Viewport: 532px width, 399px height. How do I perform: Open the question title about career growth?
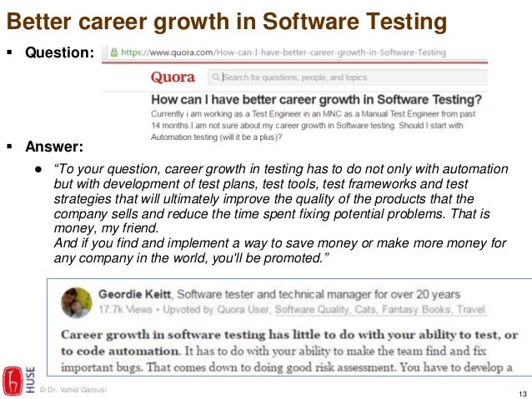[316, 100]
